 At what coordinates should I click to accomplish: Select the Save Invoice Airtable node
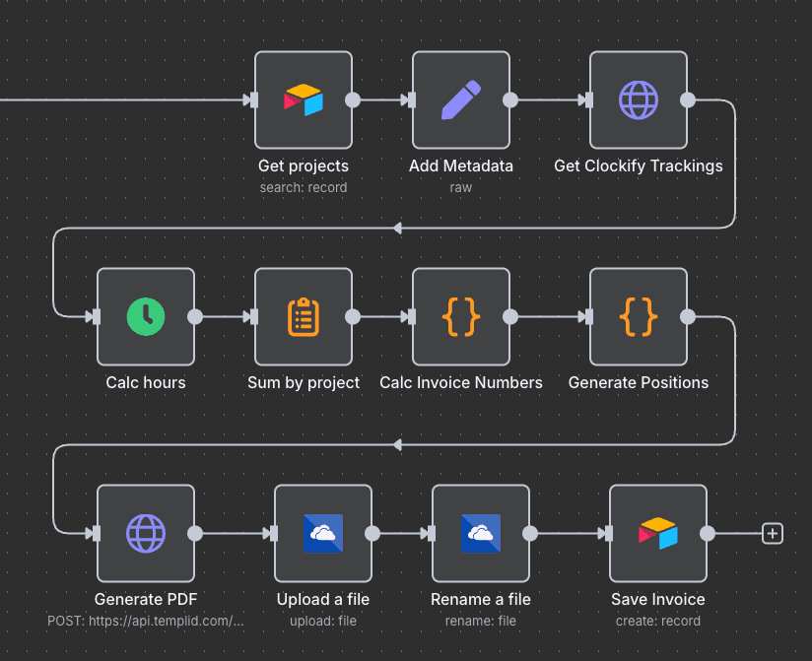(658, 534)
